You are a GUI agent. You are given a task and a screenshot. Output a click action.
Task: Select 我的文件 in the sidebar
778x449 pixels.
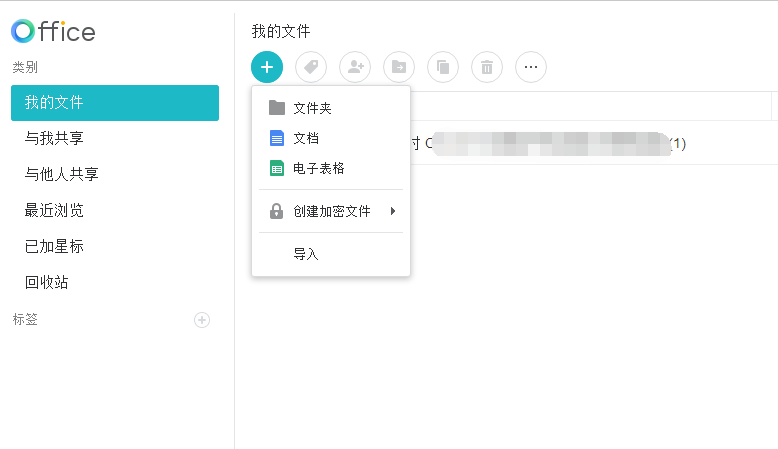(x=114, y=103)
